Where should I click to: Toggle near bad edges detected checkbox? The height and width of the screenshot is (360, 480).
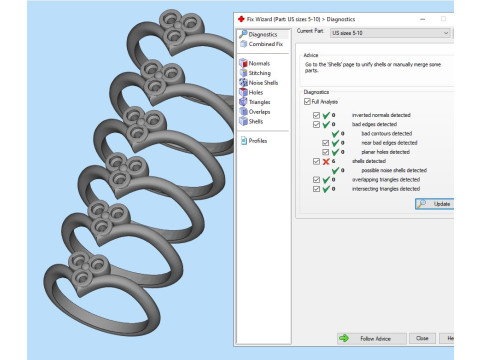[326, 143]
